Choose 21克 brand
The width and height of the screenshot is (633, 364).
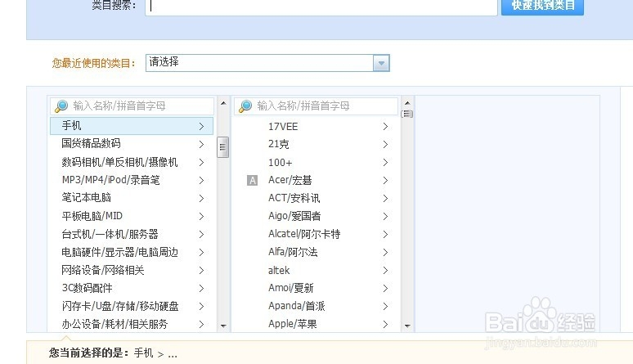(x=316, y=144)
